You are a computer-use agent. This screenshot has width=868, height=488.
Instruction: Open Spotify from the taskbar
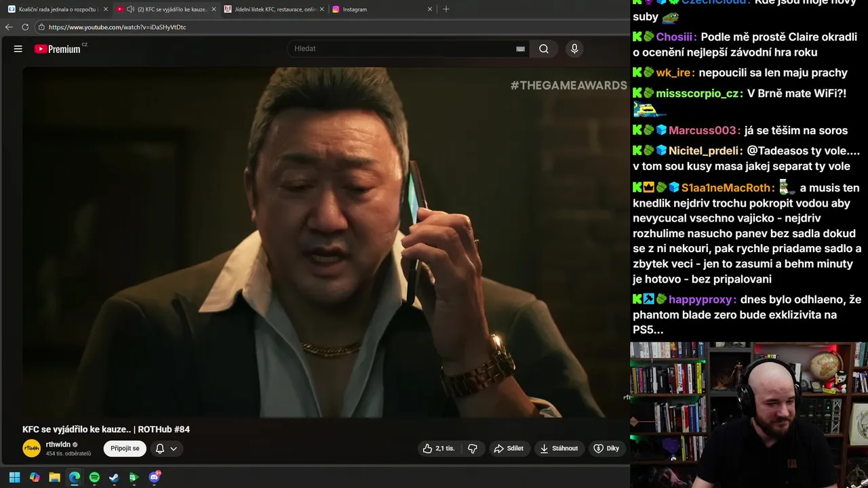tap(94, 477)
